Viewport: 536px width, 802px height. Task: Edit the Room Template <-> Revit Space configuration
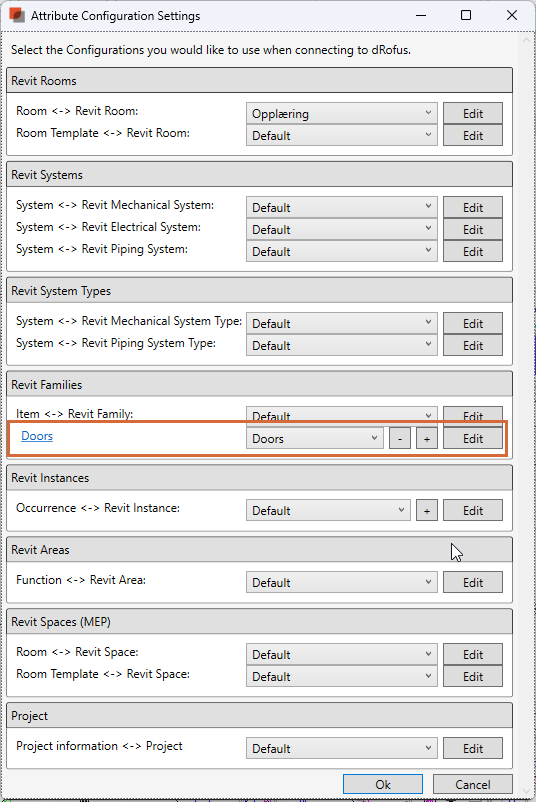(473, 677)
